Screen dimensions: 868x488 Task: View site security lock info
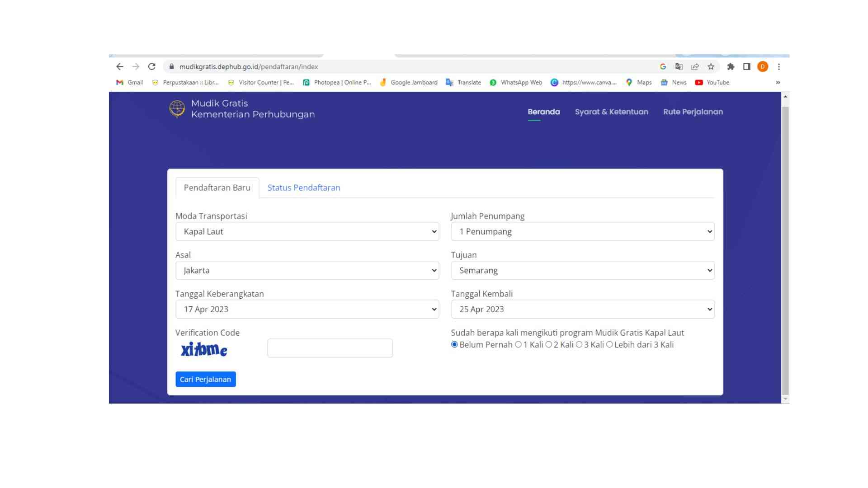coord(171,66)
